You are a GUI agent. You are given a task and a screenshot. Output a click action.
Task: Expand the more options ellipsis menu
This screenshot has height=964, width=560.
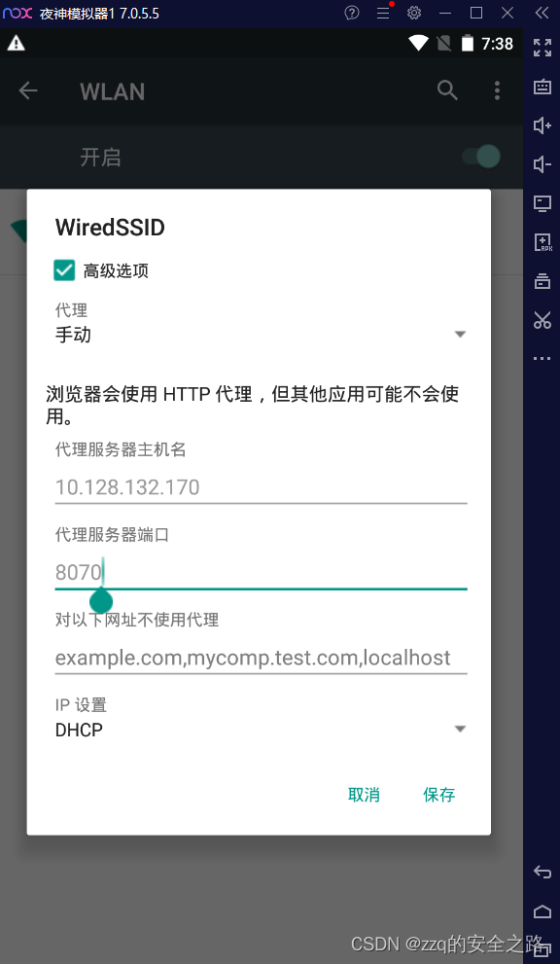coord(542,357)
